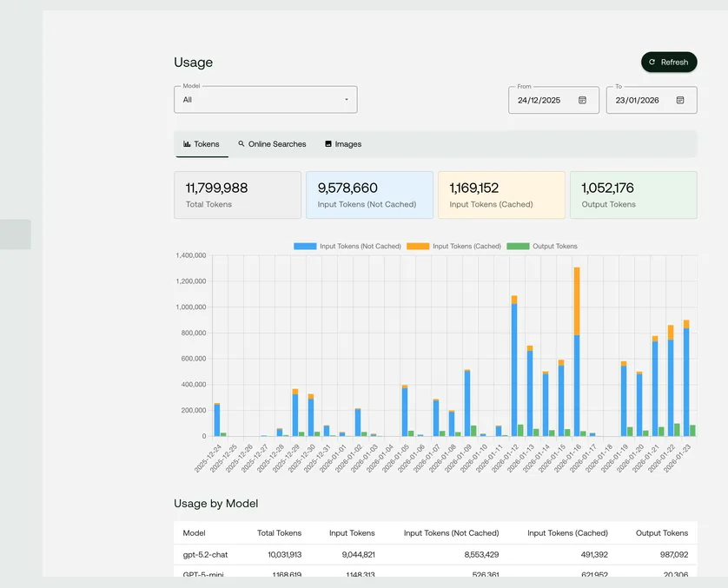This screenshot has height=588, width=728.
Task: Click the From date field 24/12/2025
Action: tap(539, 100)
